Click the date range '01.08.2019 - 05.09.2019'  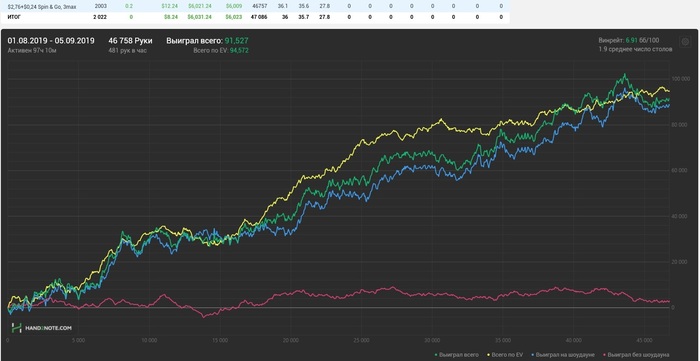pyautogui.click(x=51, y=41)
